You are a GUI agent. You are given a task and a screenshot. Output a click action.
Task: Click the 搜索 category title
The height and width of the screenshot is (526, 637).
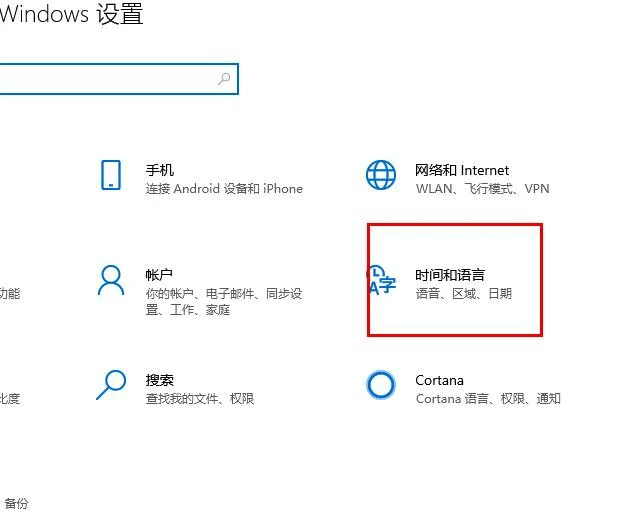[160, 380]
